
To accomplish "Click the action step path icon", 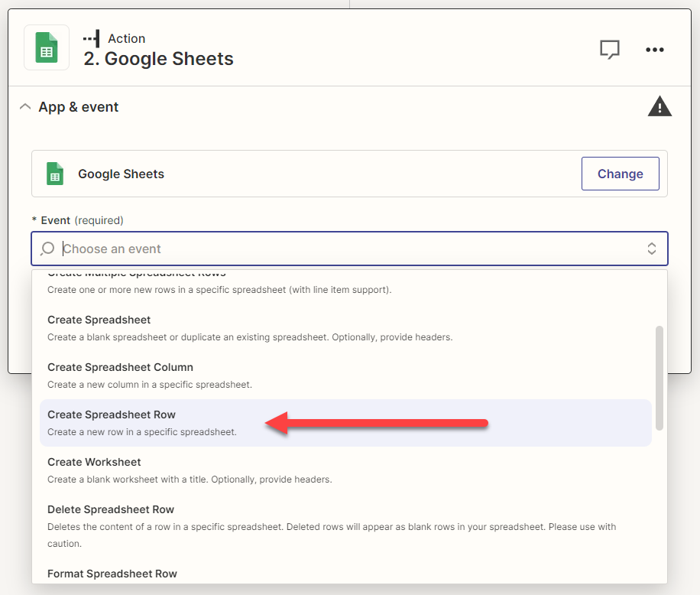I will click(x=92, y=39).
